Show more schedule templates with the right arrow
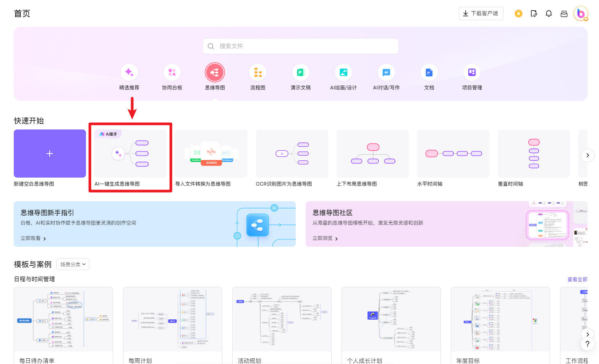599x364 pixels. point(588,335)
